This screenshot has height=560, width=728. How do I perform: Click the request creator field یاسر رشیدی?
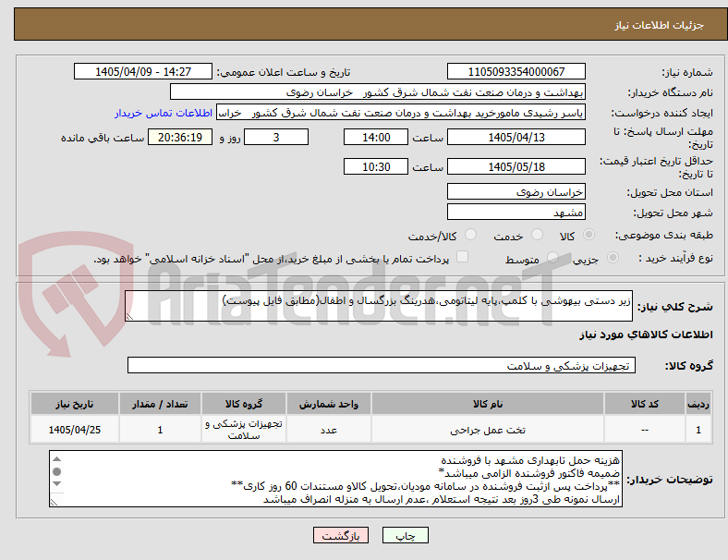401,113
